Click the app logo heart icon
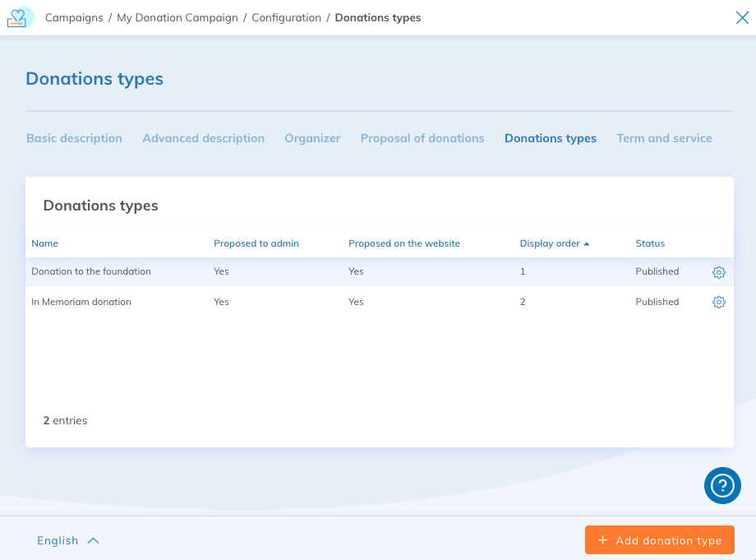The height and width of the screenshot is (560, 756). [21, 17]
